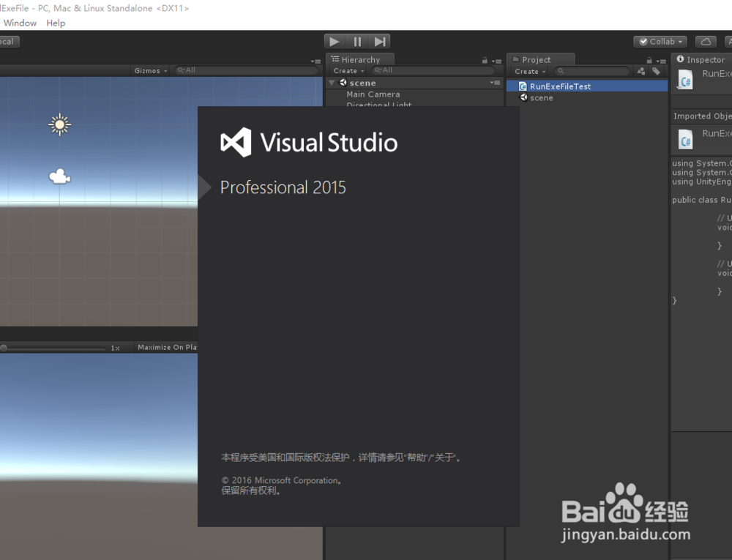Select RunExeFileTest script in Project
Screen dimensions: 732x560
pyautogui.click(x=587, y=86)
